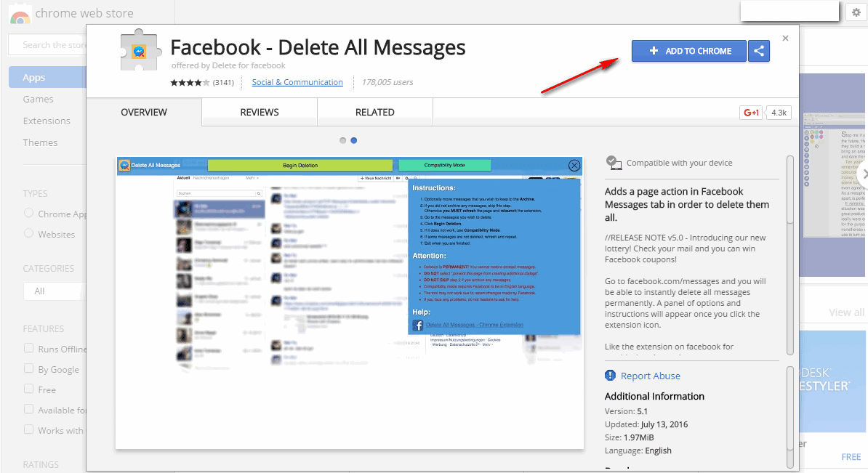Click the share icon button
The height and width of the screenshot is (473, 868).
(x=759, y=51)
